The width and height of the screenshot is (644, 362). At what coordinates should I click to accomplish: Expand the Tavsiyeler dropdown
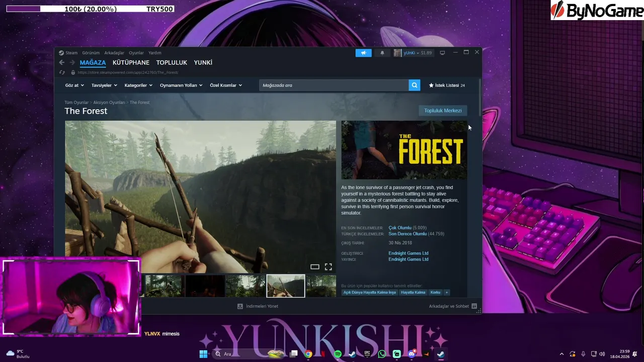point(104,85)
